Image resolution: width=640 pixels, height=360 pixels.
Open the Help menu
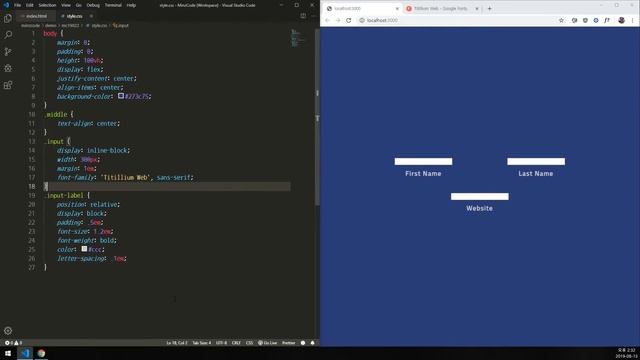[x=131, y=5]
